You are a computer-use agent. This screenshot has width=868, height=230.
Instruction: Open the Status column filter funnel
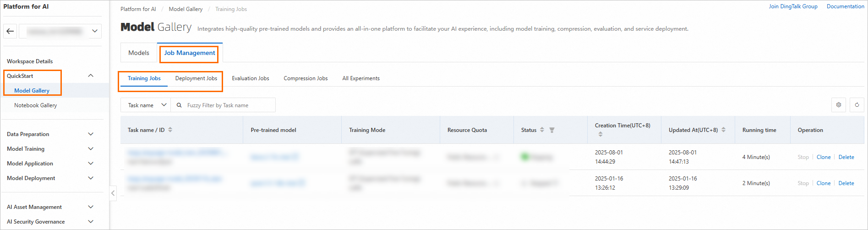point(552,130)
